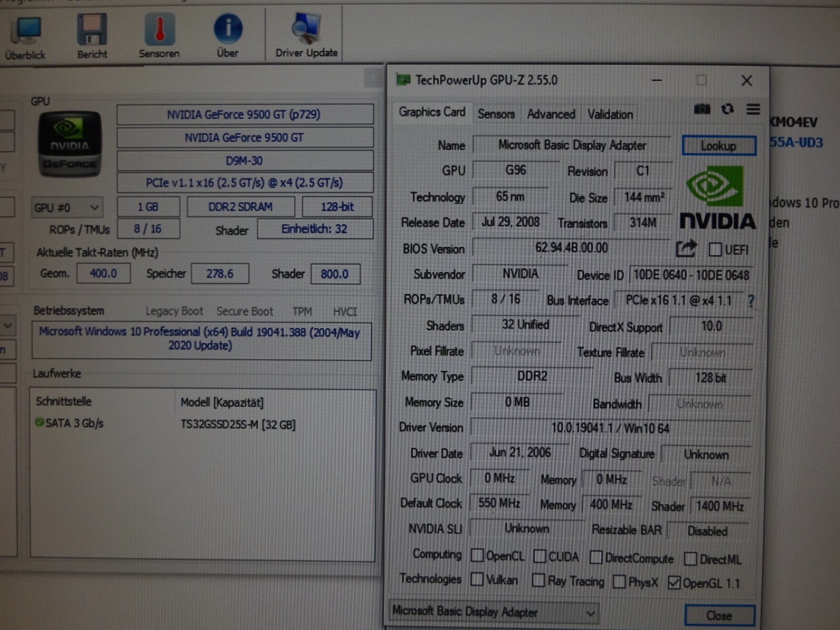
Task: Click the Secure Boot label
Action: pos(245,311)
